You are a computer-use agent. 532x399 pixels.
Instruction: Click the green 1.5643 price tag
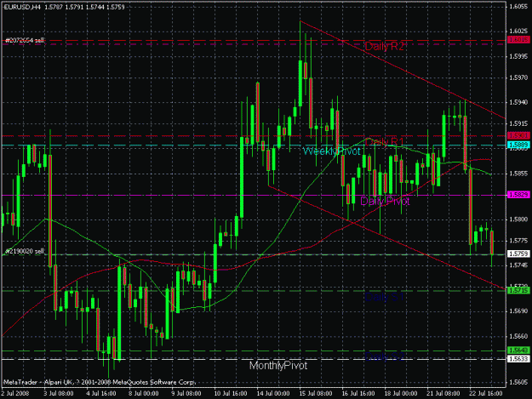point(518,351)
